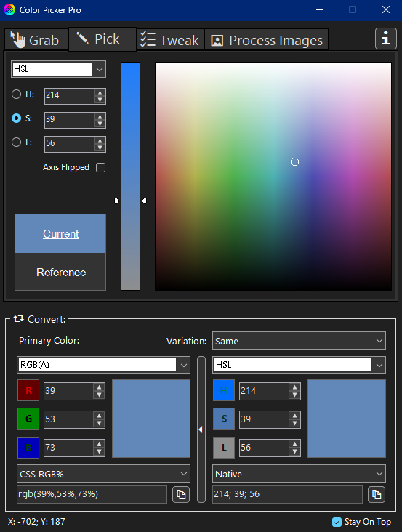Select the S radio button
The image size is (402, 532).
click(16, 118)
